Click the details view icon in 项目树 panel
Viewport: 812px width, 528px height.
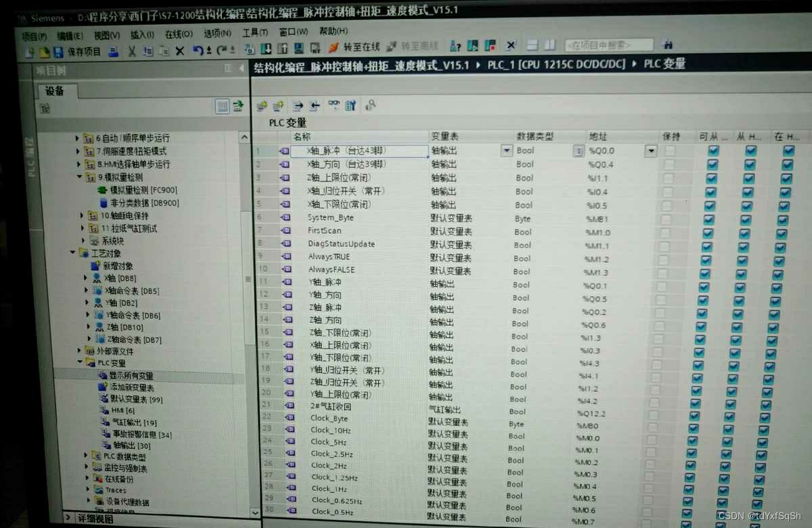pos(222,106)
